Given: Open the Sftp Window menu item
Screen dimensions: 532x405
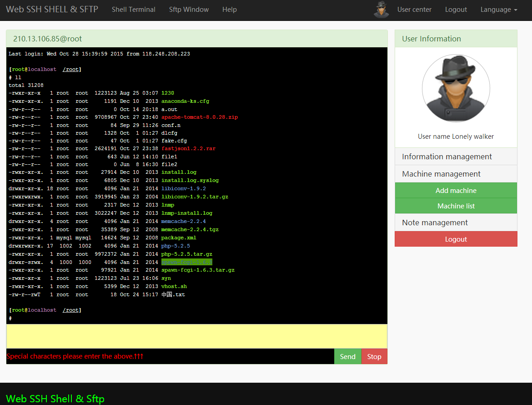Looking at the screenshot, I should [189, 10].
